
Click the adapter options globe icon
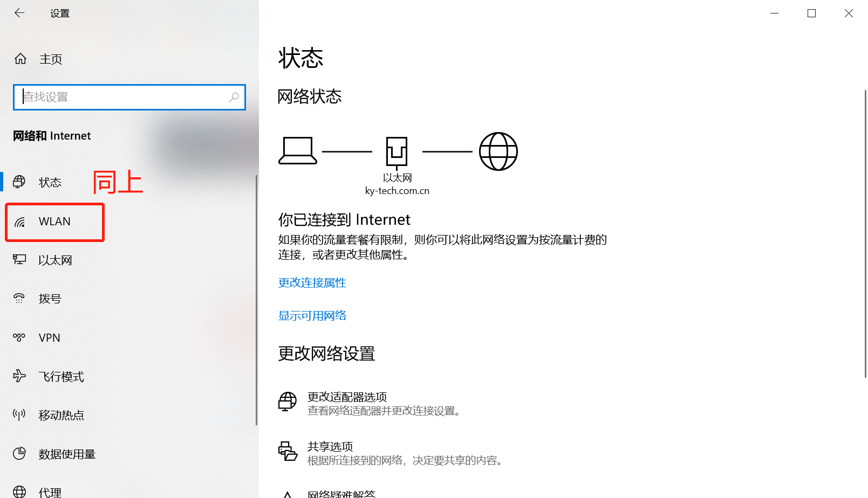tap(288, 402)
